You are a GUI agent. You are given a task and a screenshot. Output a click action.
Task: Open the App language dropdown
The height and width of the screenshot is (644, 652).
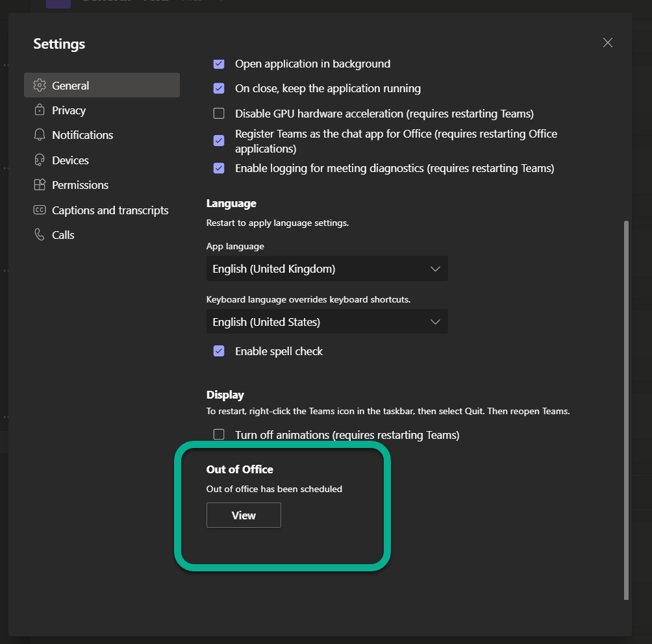(327, 268)
